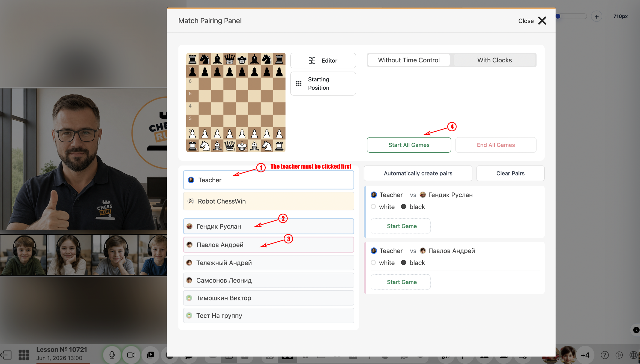Click Start All Games button
This screenshot has height=364, width=640.
[409, 145]
